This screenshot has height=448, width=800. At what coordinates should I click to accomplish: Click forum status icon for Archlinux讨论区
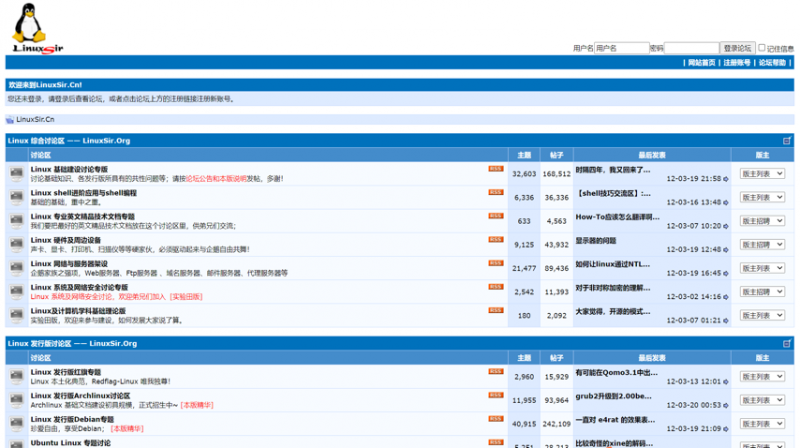pos(16,401)
